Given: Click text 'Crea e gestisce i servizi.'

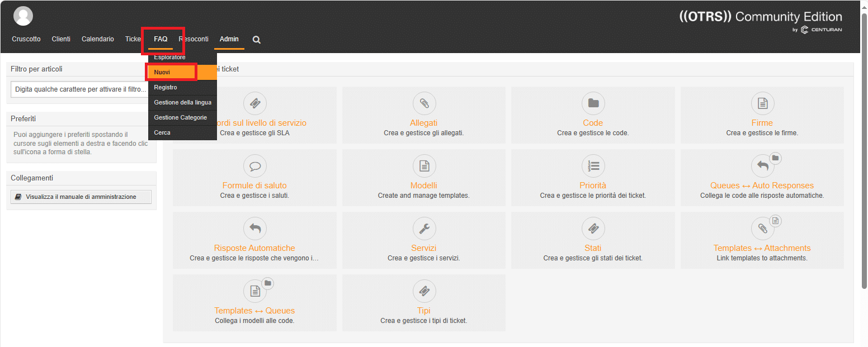Looking at the screenshot, I should pyautogui.click(x=424, y=258).
